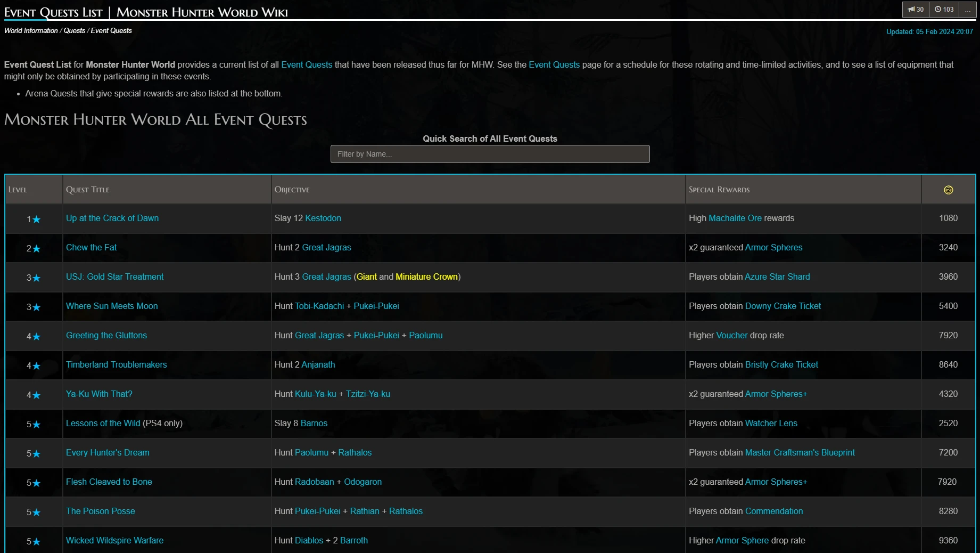
Task: Open Armor Spheres link in Chew the Fat row
Action: (x=773, y=247)
